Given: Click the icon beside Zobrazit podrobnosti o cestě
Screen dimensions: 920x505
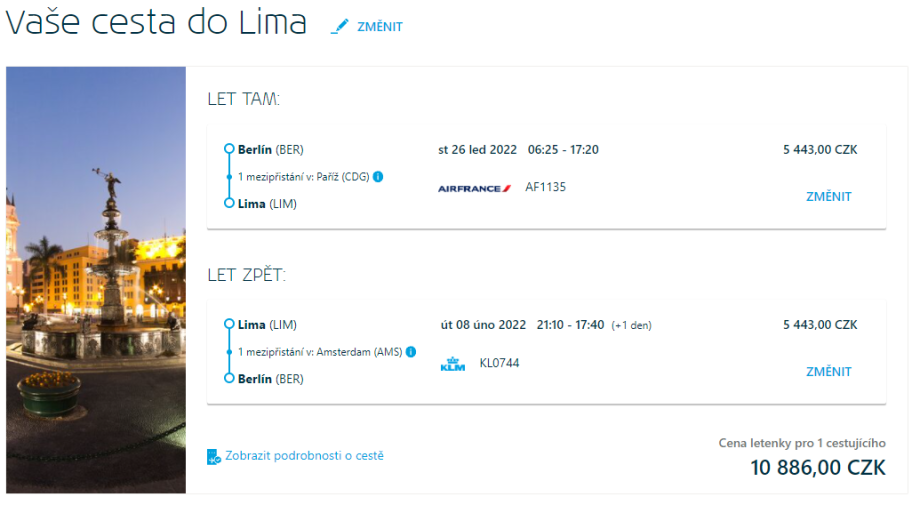Looking at the screenshot, I should tap(213, 457).
